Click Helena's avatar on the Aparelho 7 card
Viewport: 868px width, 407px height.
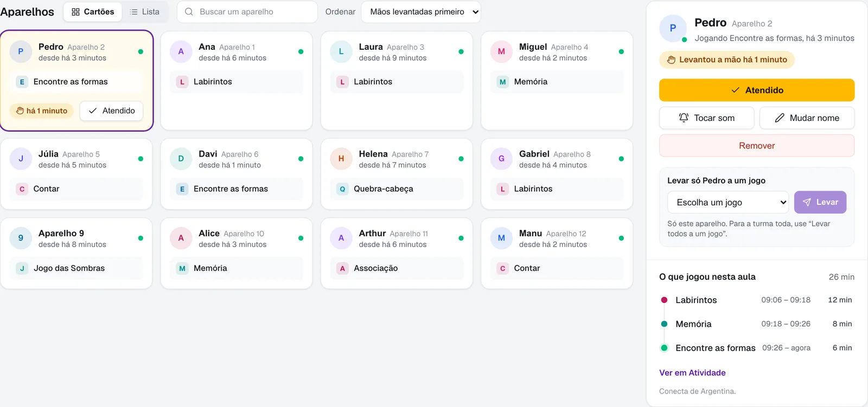341,159
